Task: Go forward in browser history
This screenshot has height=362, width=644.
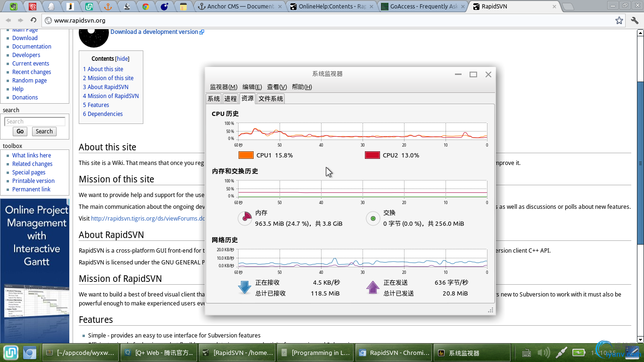Action: [21, 20]
